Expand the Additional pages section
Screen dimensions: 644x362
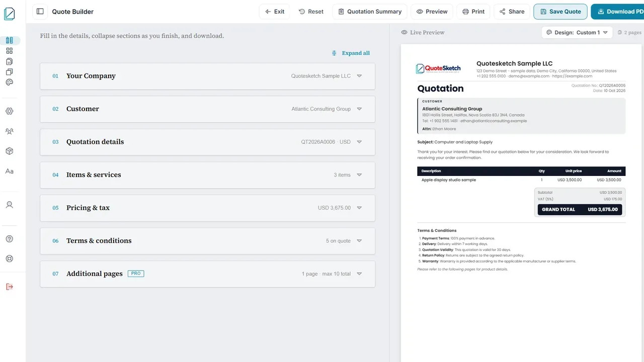pos(207,274)
